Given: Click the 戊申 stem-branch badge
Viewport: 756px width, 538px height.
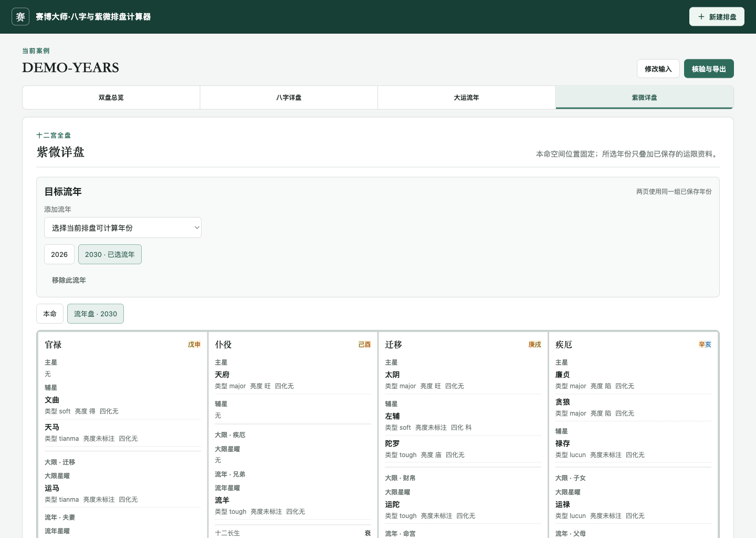Looking at the screenshot, I should (x=194, y=345).
